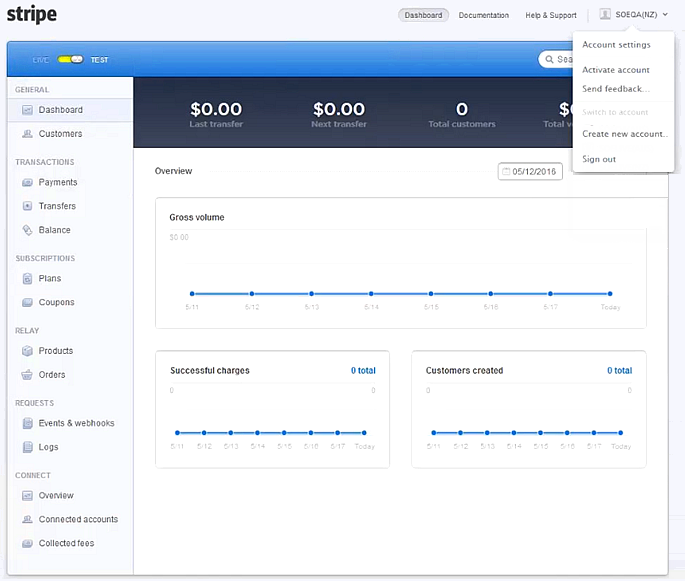Click the Products box icon

coord(27,351)
